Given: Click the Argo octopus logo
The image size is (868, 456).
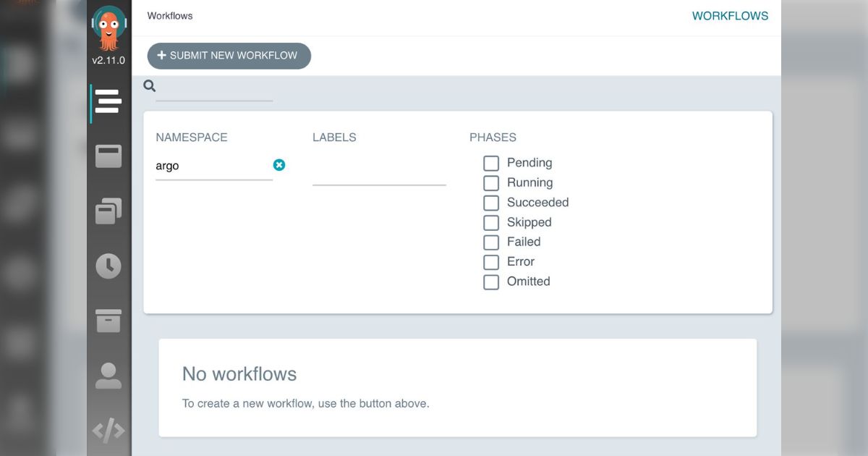Looking at the screenshot, I should (109, 28).
